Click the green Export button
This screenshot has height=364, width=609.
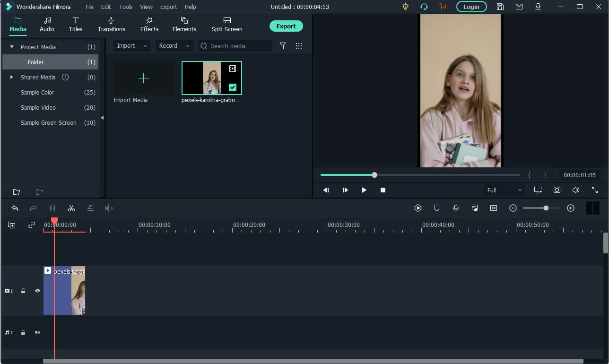(x=286, y=26)
